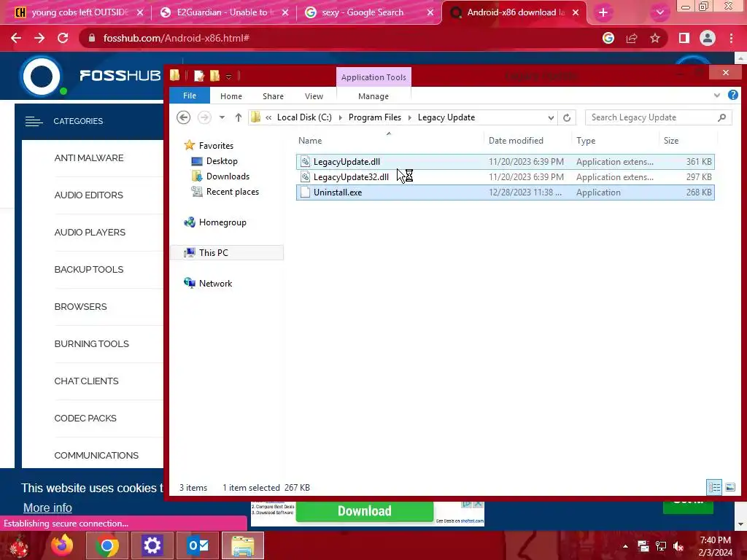The height and width of the screenshot is (560, 747).
Task: Select This PC in the navigation pane
Action: click(x=227, y=253)
